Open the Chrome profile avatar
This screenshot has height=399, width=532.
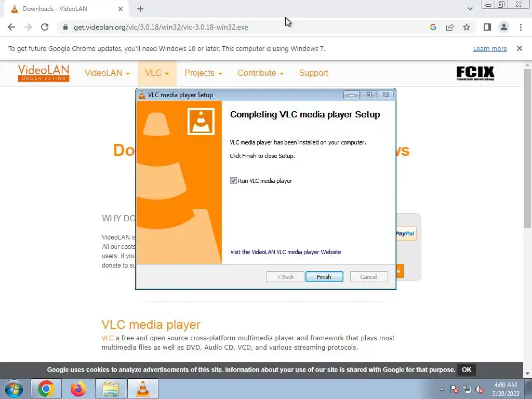[504, 27]
